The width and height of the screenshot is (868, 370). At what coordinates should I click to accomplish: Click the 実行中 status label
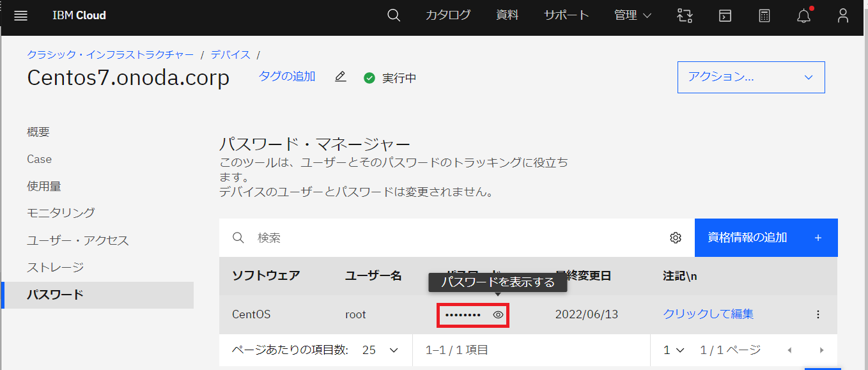(399, 78)
